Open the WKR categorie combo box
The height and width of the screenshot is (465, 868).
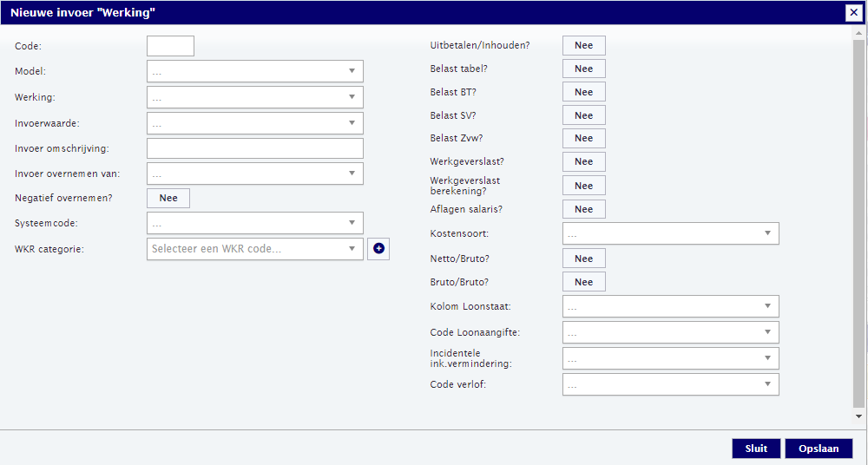255,249
